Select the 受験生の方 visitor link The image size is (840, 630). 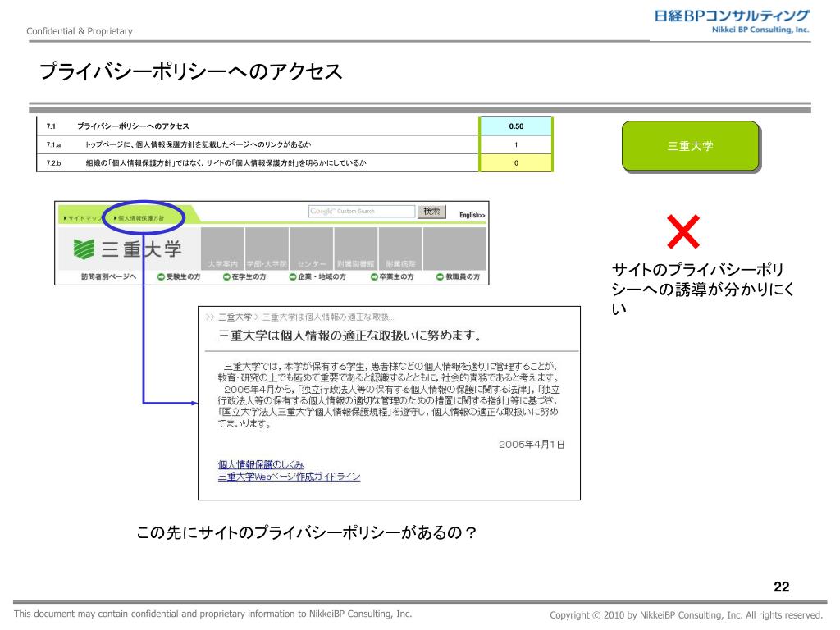[x=183, y=277]
